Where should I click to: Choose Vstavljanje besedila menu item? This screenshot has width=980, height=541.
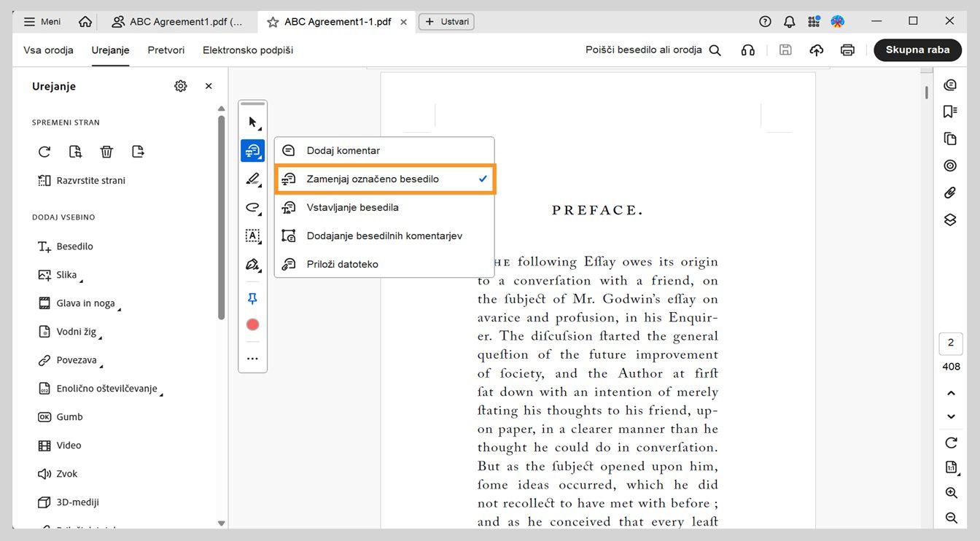(385, 208)
